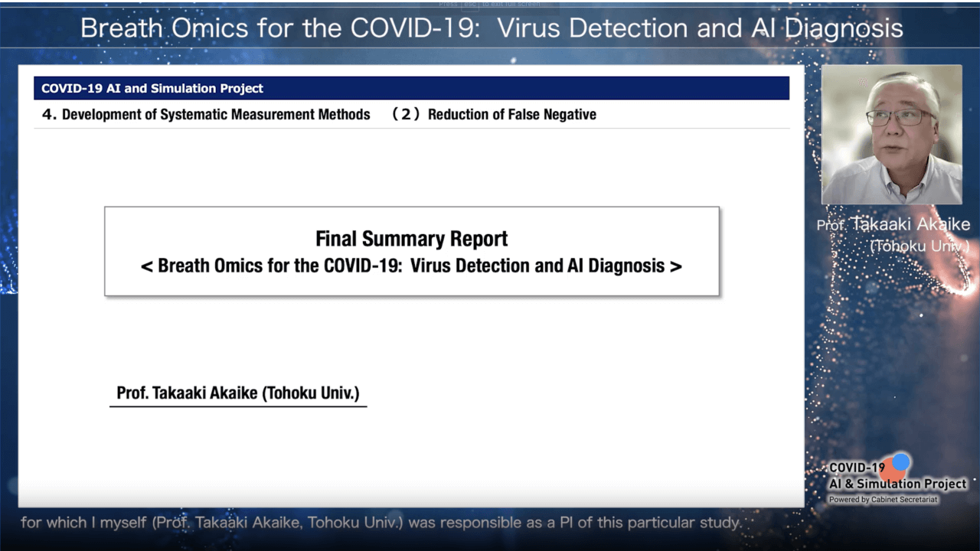The height and width of the screenshot is (551, 980).
Task: Click the '(Tohoku Univ.)' label under the speaker name
Action: pyautogui.click(x=920, y=246)
